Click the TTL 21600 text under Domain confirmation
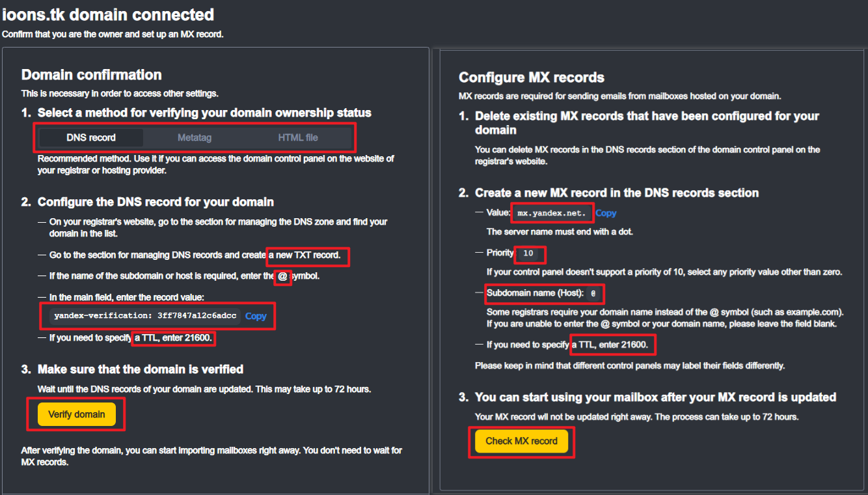Viewport: 868px width, 495px height. (x=174, y=338)
